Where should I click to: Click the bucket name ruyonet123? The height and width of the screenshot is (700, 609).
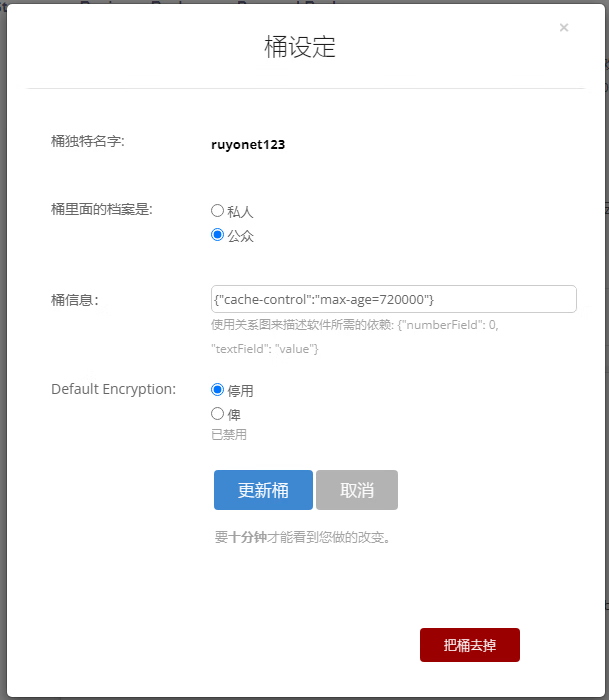click(248, 144)
